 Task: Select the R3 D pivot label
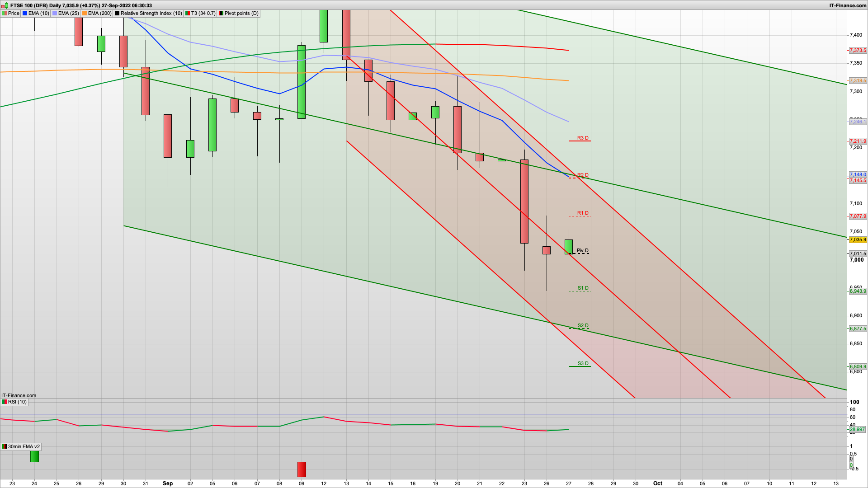pyautogui.click(x=583, y=138)
